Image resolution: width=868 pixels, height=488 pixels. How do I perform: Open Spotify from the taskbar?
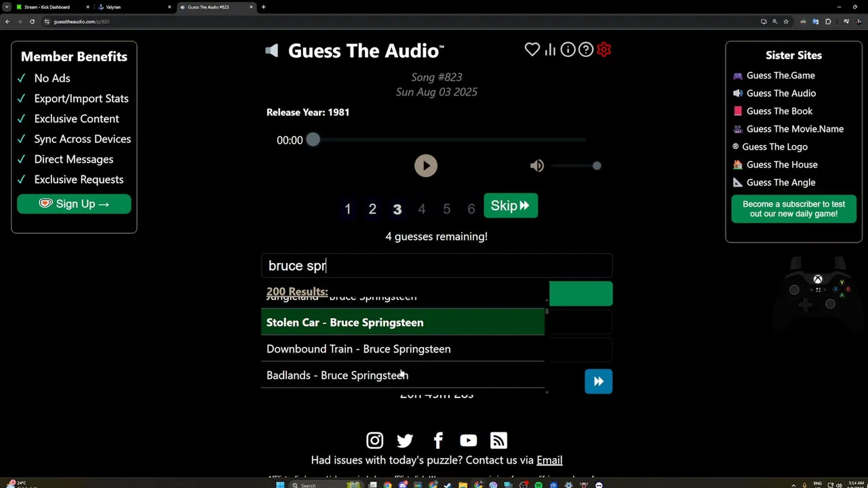538,485
